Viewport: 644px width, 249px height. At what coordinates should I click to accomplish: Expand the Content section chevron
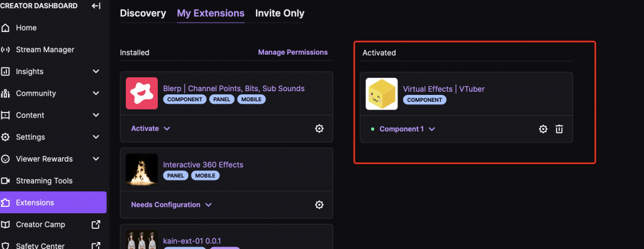[x=96, y=115]
